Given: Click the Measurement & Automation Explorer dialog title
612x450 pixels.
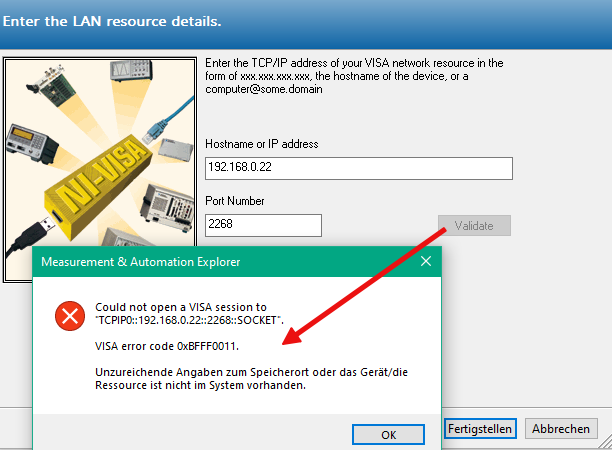Looking at the screenshot, I should 141,261.
